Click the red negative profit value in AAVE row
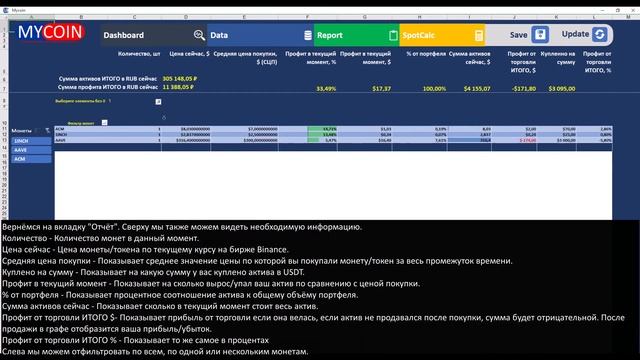 click(x=528, y=140)
